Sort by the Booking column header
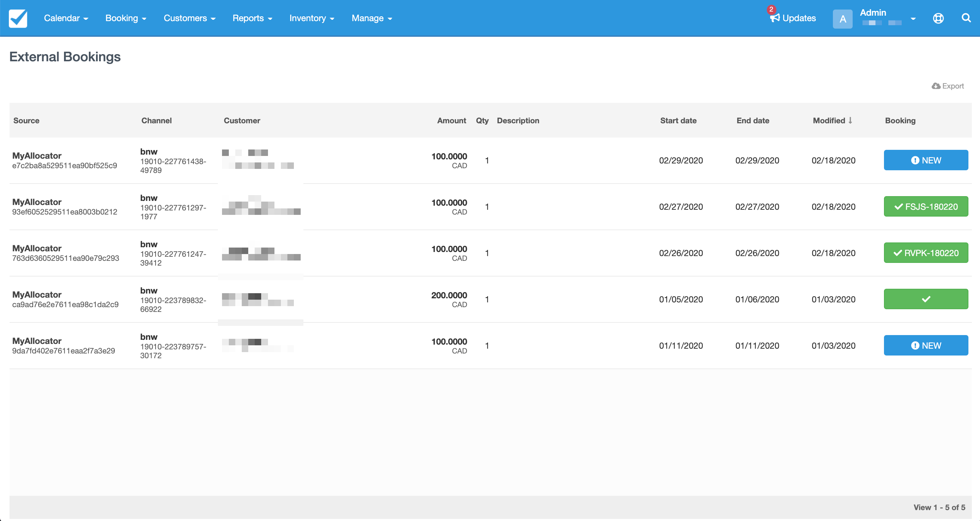The image size is (980, 521). pos(900,121)
